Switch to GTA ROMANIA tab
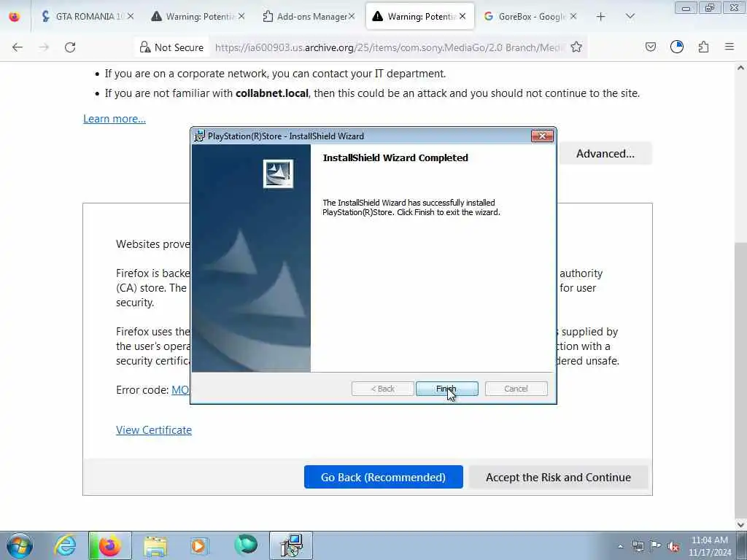Viewport: 747px width, 560px height. pos(88,17)
